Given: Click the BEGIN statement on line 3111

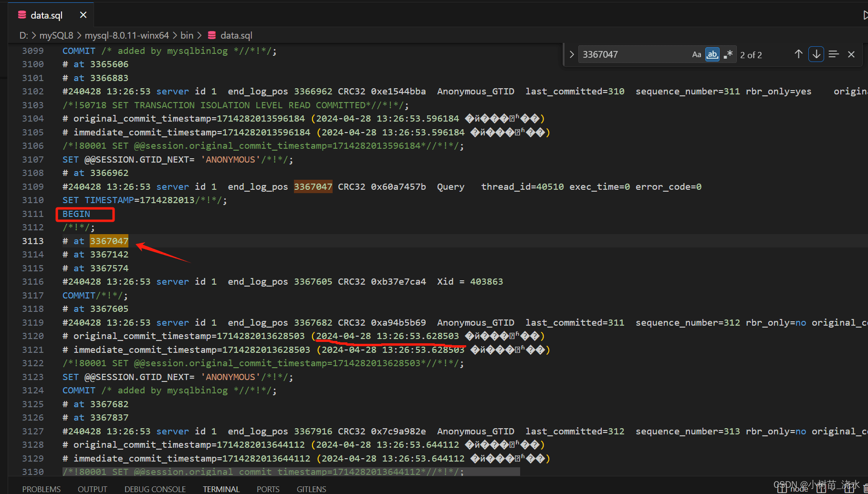Looking at the screenshot, I should [x=76, y=214].
